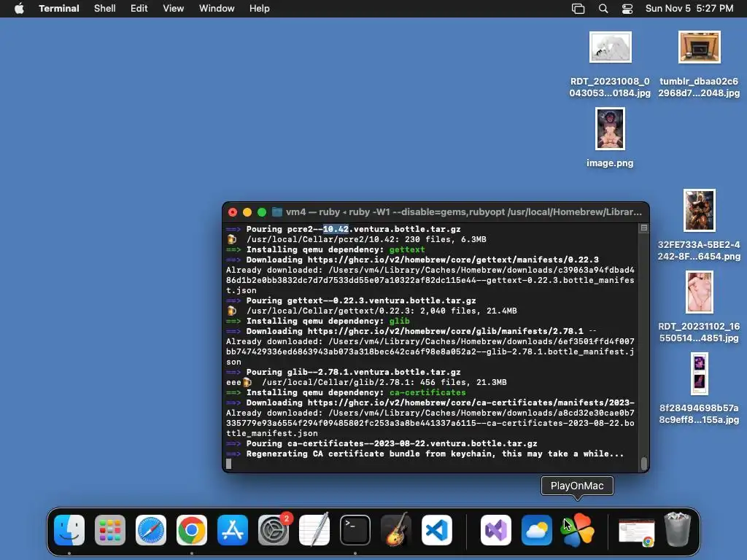747x560 pixels.
Task: Click 'Regenerating CA certificate bundle' line
Action: (425, 454)
